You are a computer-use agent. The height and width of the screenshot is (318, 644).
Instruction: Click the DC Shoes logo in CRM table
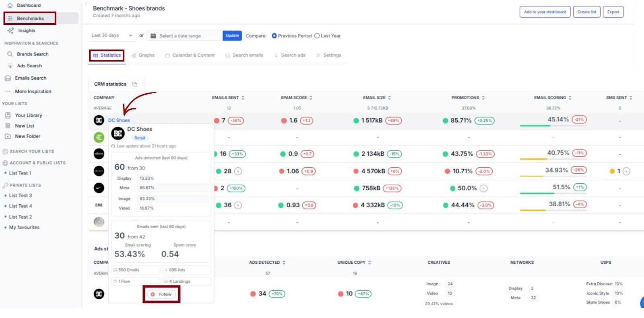99,120
